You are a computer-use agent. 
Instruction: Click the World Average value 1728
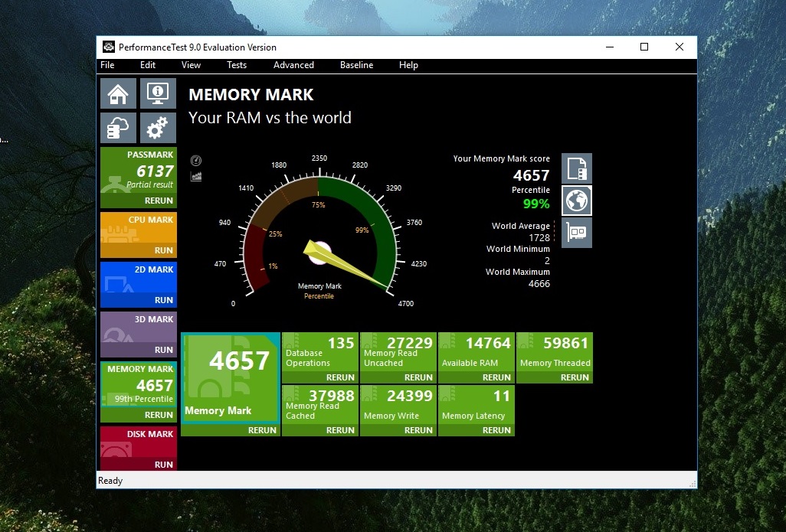pyautogui.click(x=539, y=237)
